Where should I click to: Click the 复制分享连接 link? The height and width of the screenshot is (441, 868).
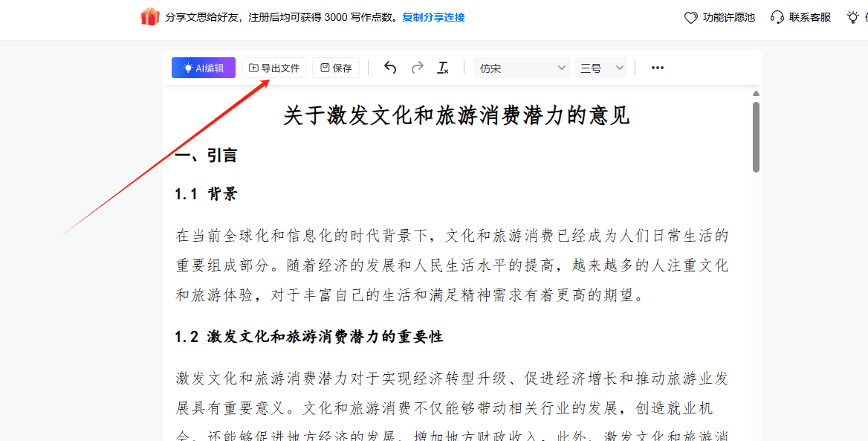pos(433,17)
